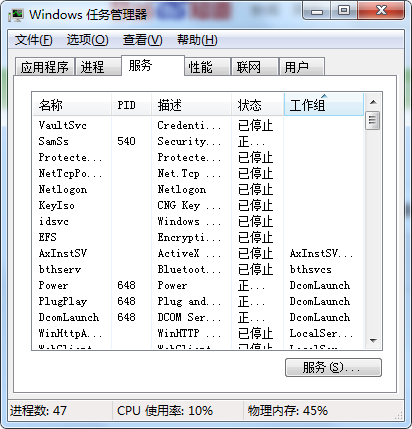Select the PlugPlay service row
Screen dimensions: 412x429
(198, 301)
